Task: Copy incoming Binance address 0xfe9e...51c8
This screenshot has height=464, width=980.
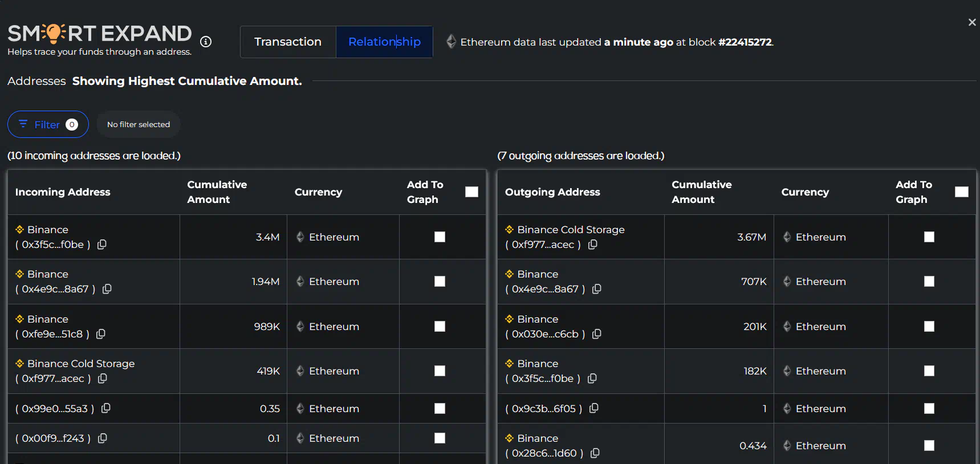Action: tap(101, 334)
